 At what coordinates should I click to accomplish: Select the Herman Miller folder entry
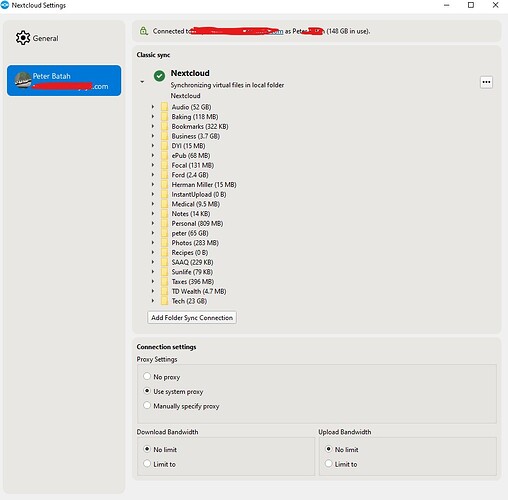[204, 185]
